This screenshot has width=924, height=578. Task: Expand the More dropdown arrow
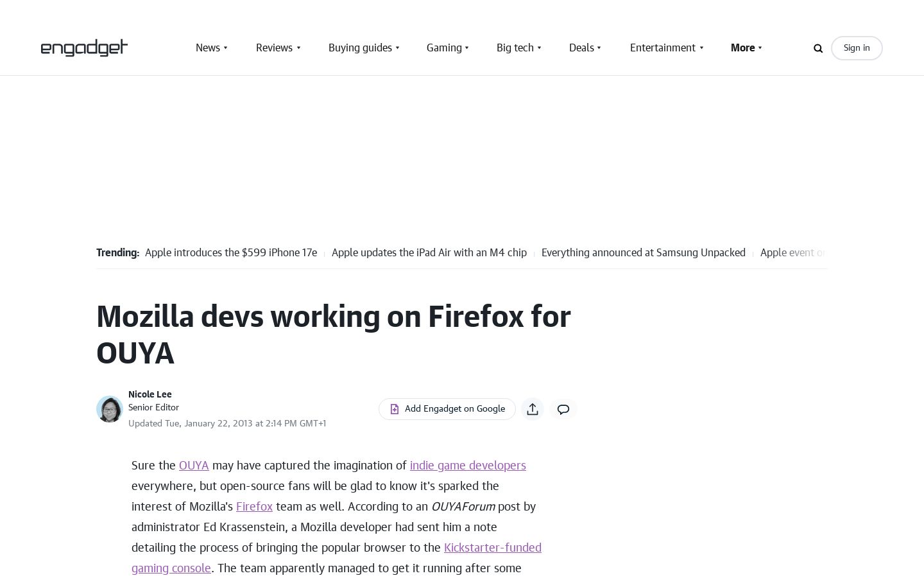click(760, 48)
